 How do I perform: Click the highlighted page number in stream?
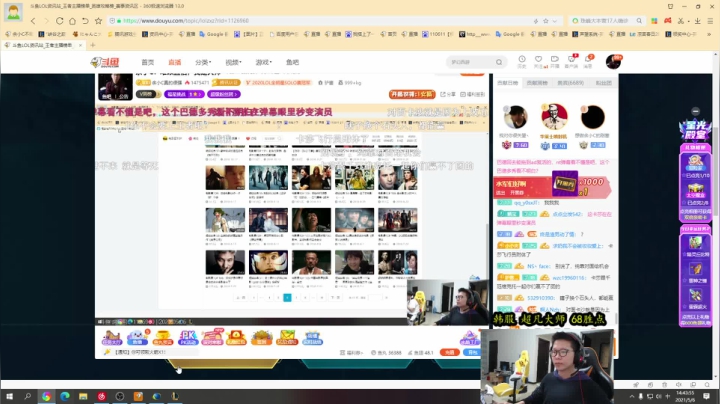pyautogui.click(x=287, y=297)
